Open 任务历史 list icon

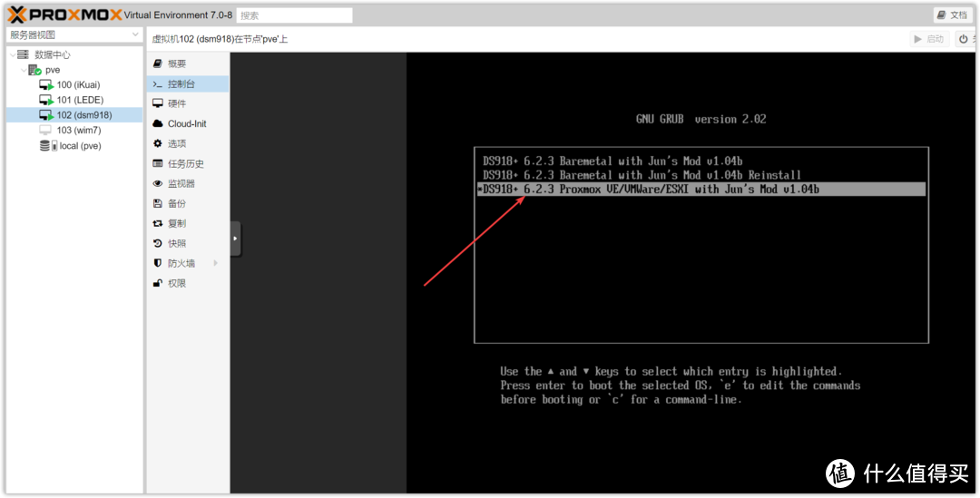click(x=158, y=163)
